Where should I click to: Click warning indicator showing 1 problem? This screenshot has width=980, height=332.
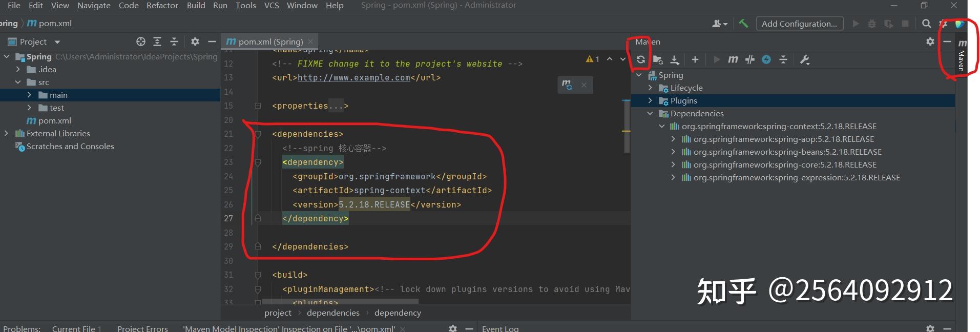point(593,59)
